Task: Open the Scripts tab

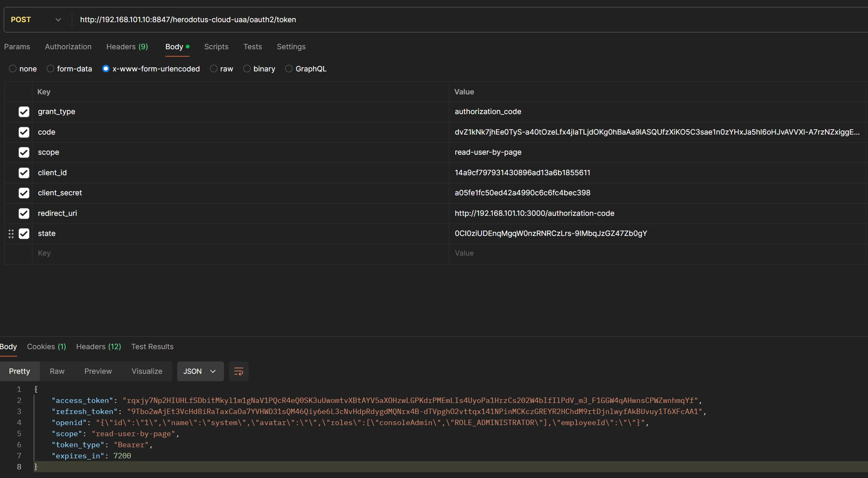Action: tap(216, 47)
